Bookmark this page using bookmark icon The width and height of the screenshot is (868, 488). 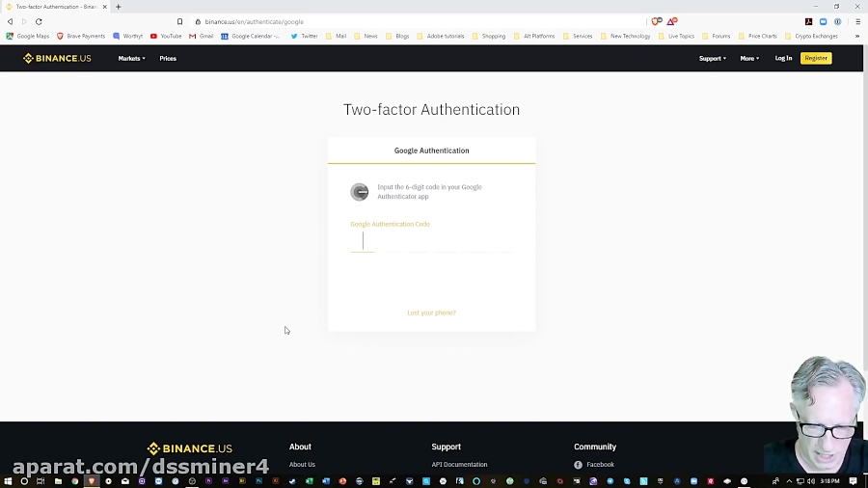click(180, 21)
